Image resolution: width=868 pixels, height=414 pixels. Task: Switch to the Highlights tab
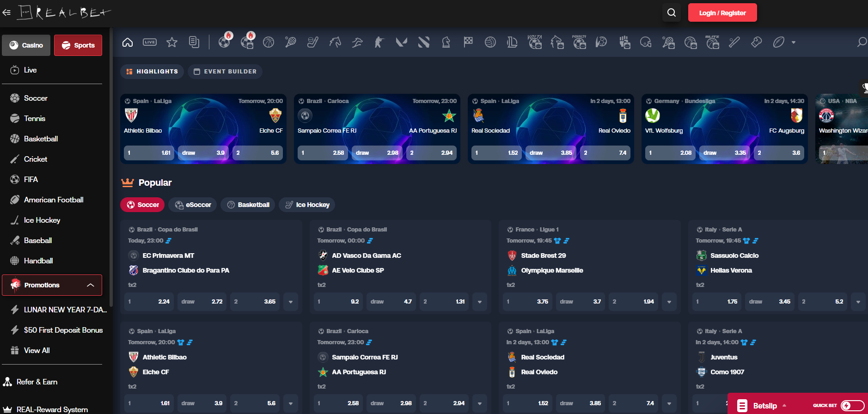pos(152,72)
